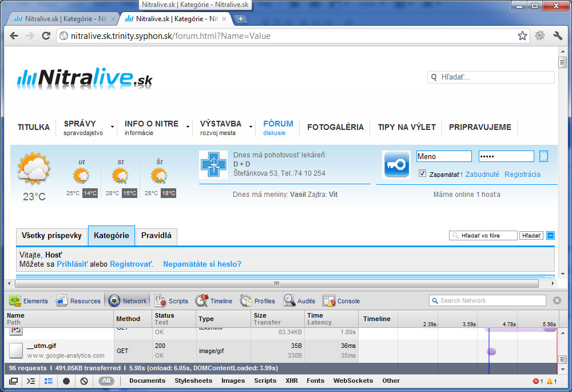Switch to the Všetky príspevky tab
This screenshot has width=572, height=392.
point(51,236)
